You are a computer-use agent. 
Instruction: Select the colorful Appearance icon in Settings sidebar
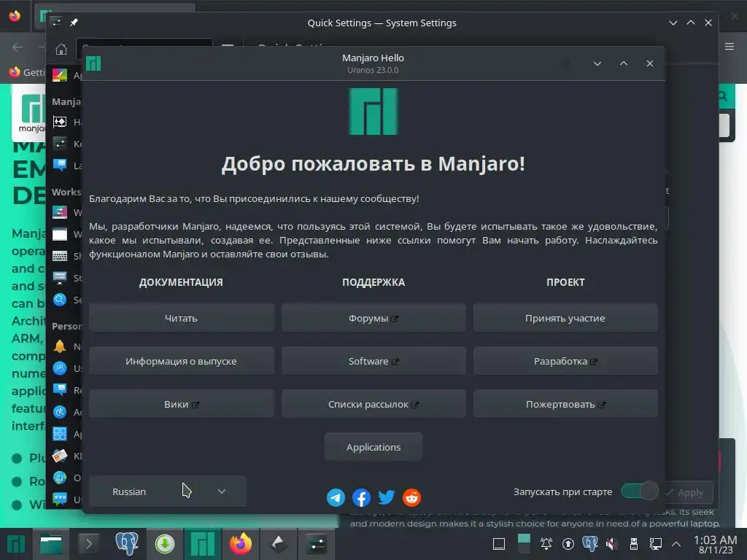[60, 75]
